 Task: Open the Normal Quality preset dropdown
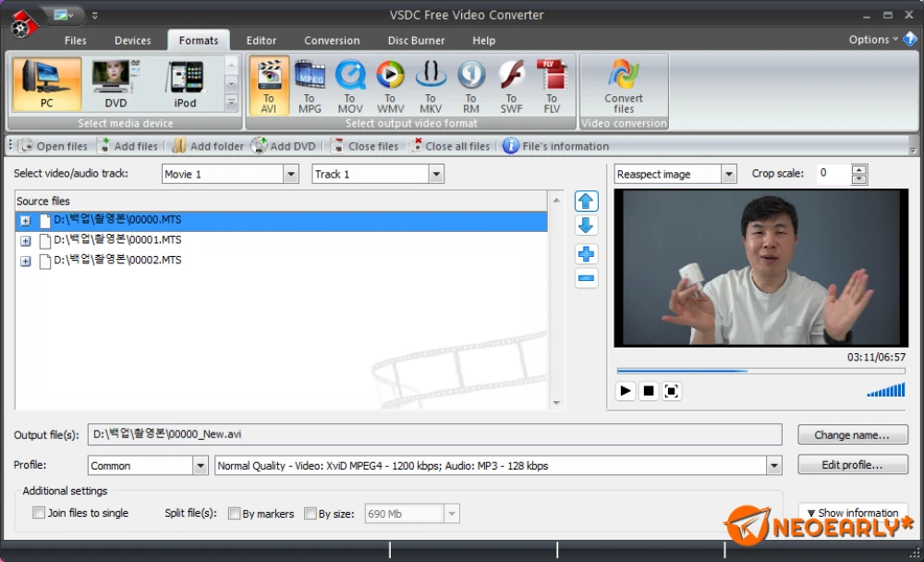pos(774,465)
